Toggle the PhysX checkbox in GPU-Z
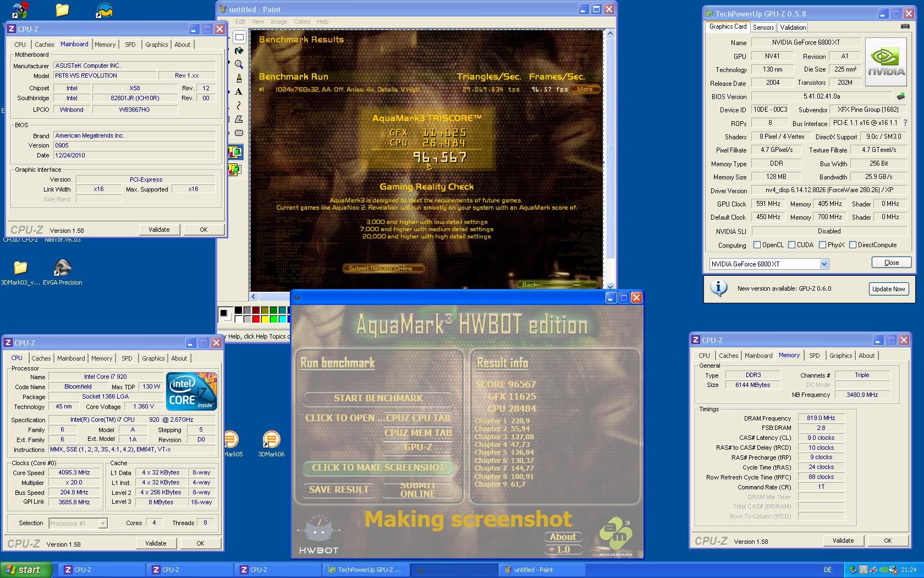 pyautogui.click(x=822, y=245)
